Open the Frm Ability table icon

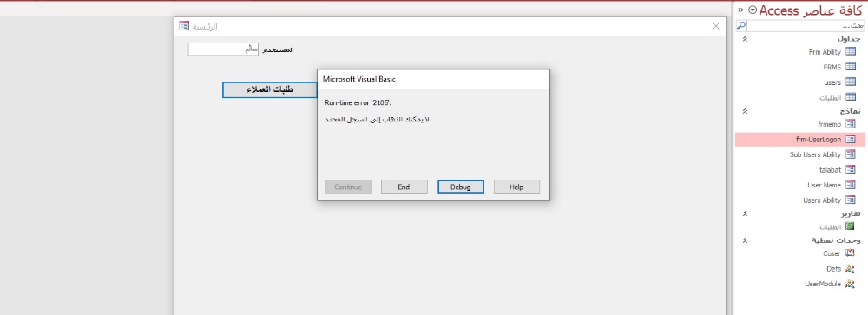coord(851,51)
